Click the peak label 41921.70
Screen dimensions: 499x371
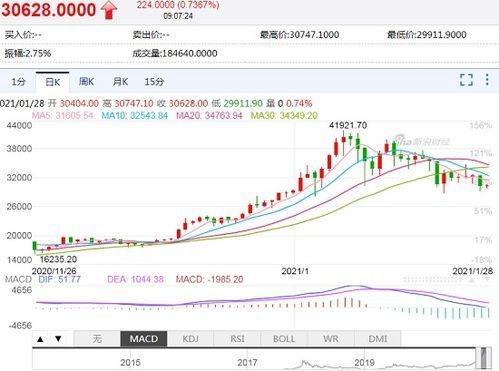tap(348, 125)
